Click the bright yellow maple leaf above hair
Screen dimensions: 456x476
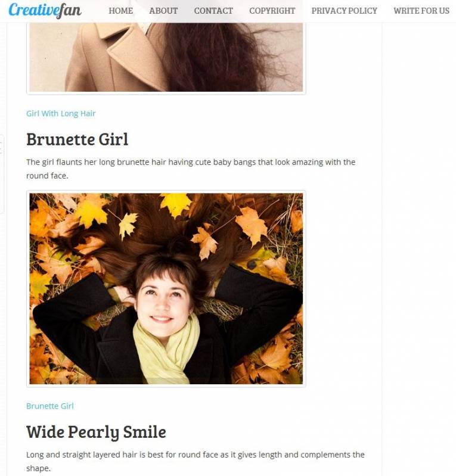point(176,204)
